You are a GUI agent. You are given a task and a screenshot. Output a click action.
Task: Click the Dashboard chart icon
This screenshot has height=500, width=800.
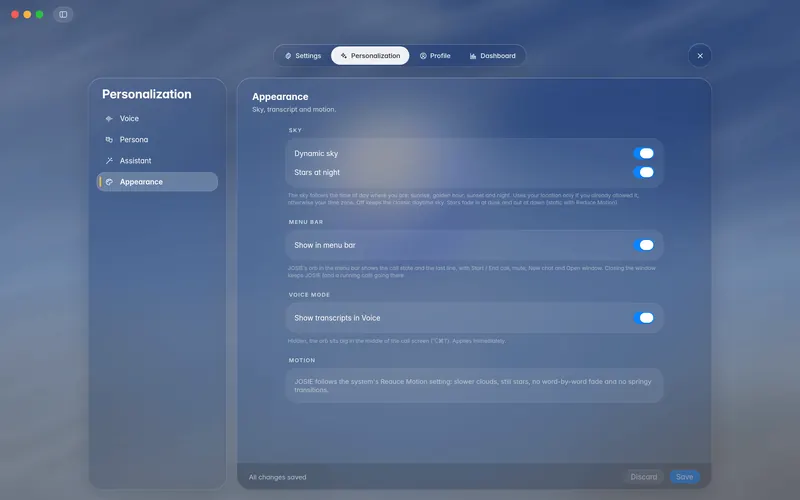pyautogui.click(x=473, y=56)
